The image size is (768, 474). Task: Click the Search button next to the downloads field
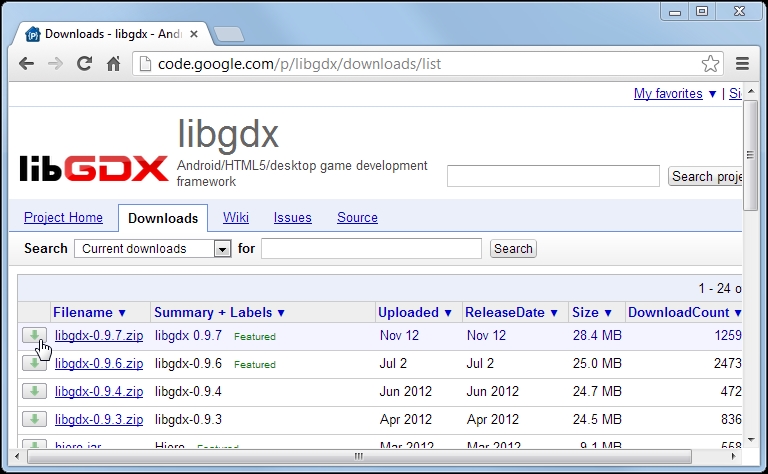click(513, 249)
